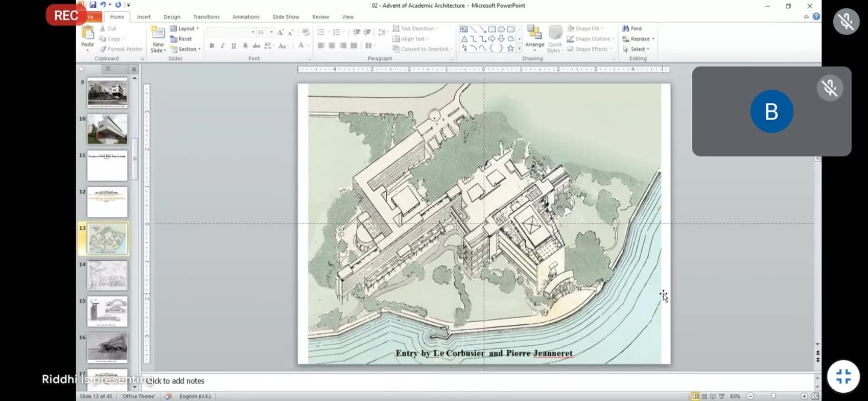This screenshot has width=868, height=401.
Task: Align text right
Action: pos(343,46)
